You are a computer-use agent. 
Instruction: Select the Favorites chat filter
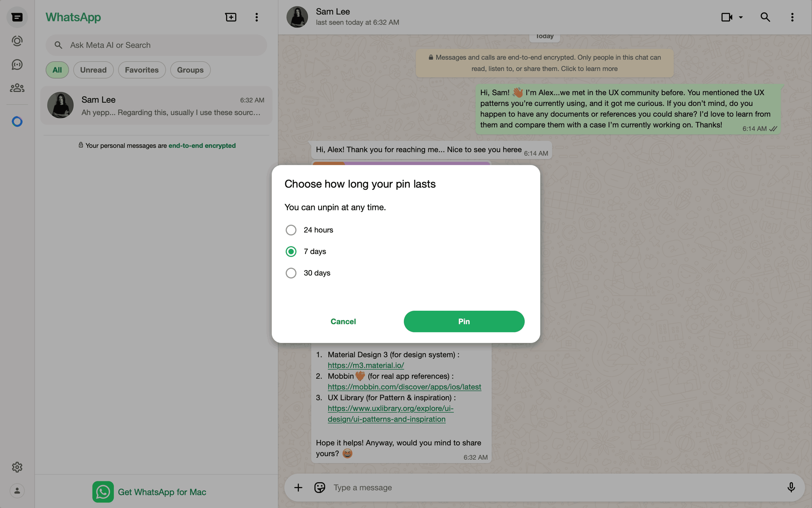(142, 70)
